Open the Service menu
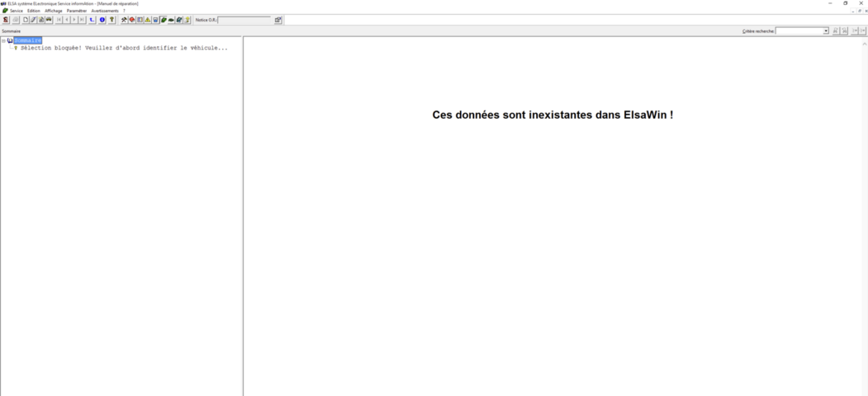 coord(17,11)
